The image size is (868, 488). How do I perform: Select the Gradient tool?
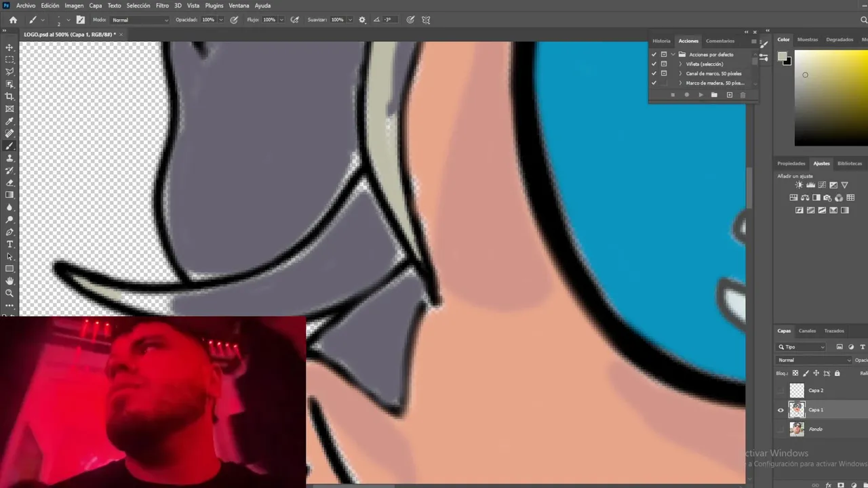[9, 195]
